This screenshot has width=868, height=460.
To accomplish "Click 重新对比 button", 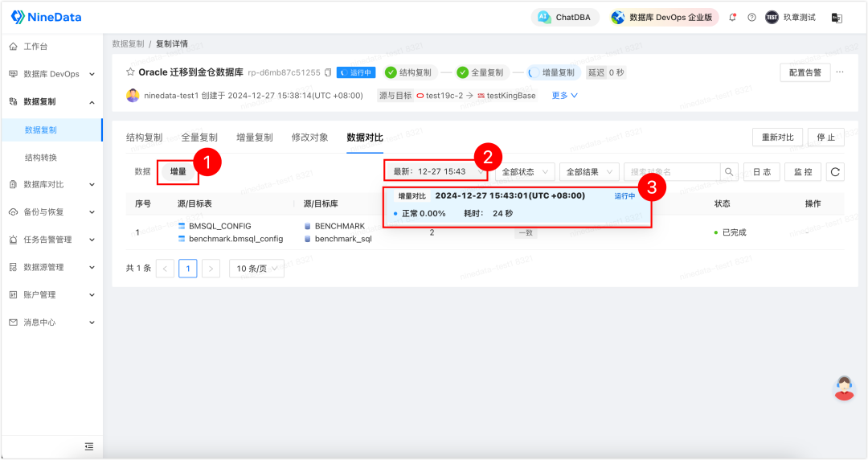I will tap(778, 138).
